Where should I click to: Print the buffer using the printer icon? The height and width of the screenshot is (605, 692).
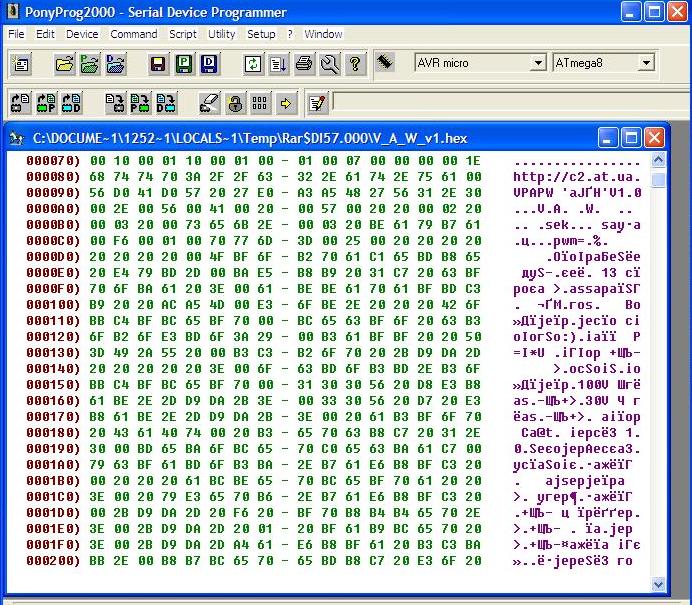point(304,64)
